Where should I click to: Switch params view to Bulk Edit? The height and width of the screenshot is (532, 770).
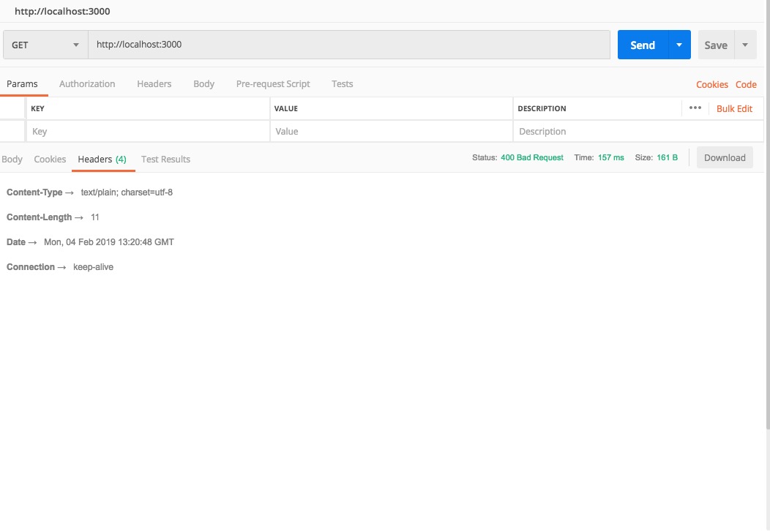point(734,108)
